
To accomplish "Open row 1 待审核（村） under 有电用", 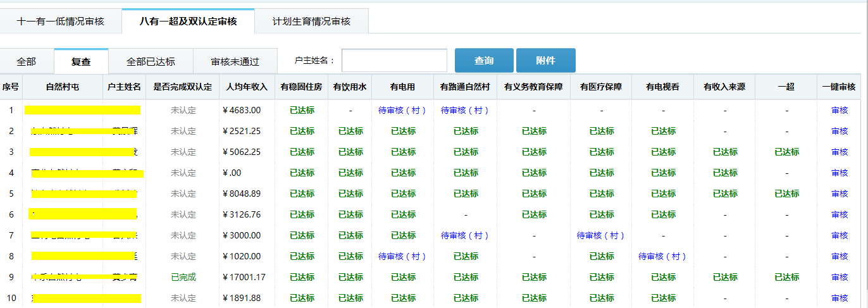I will coord(402,110).
